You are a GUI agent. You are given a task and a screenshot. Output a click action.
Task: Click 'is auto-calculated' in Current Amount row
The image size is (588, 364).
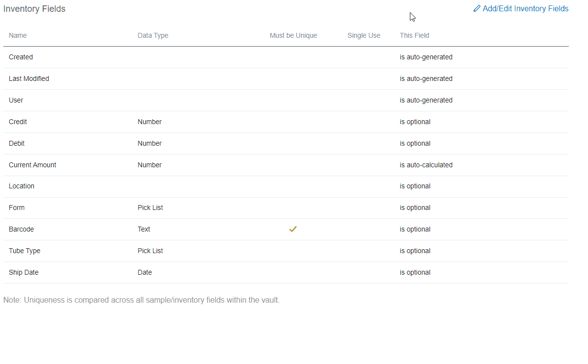tap(426, 165)
